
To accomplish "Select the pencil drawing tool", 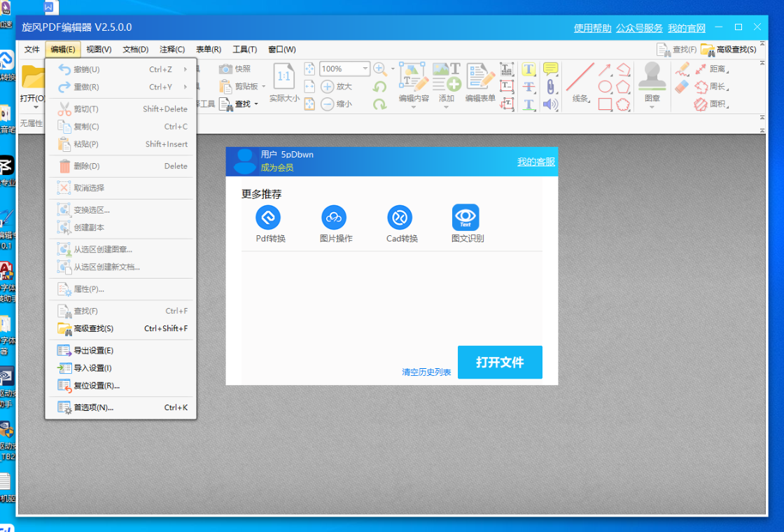I will [682, 69].
